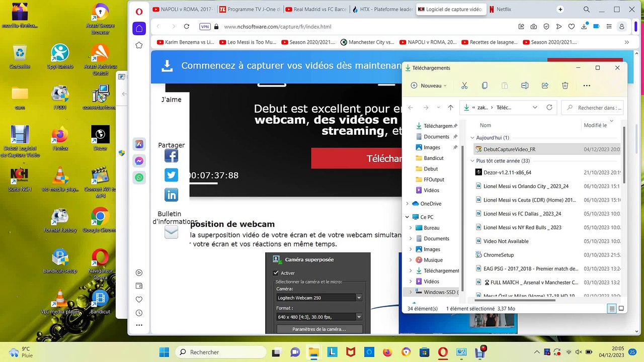Collapse Ce PC in the navigation pane

click(408, 217)
